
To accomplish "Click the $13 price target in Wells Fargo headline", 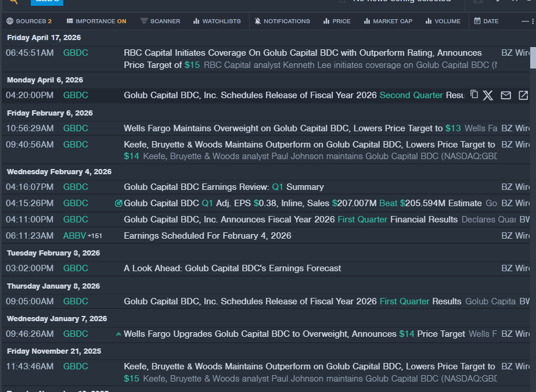I will 453,128.
